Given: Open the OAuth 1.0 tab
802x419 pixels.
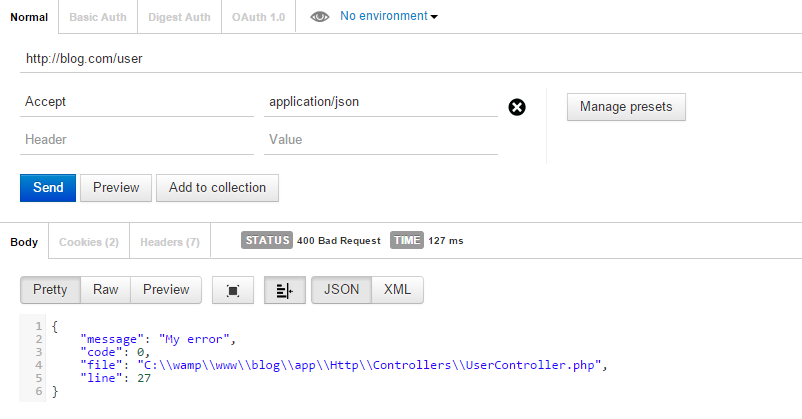Looking at the screenshot, I should pos(258,17).
